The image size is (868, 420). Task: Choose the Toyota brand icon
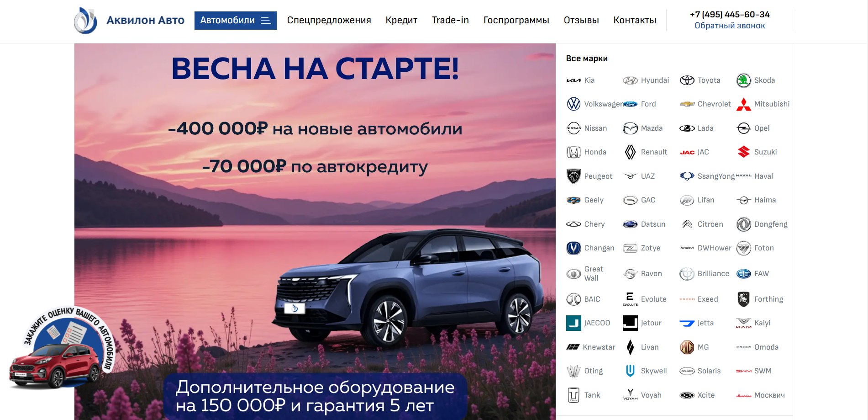[x=687, y=80]
